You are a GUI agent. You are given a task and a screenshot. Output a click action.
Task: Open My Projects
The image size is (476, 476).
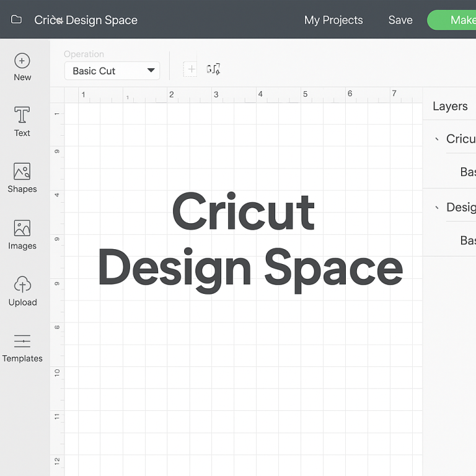pyautogui.click(x=333, y=20)
